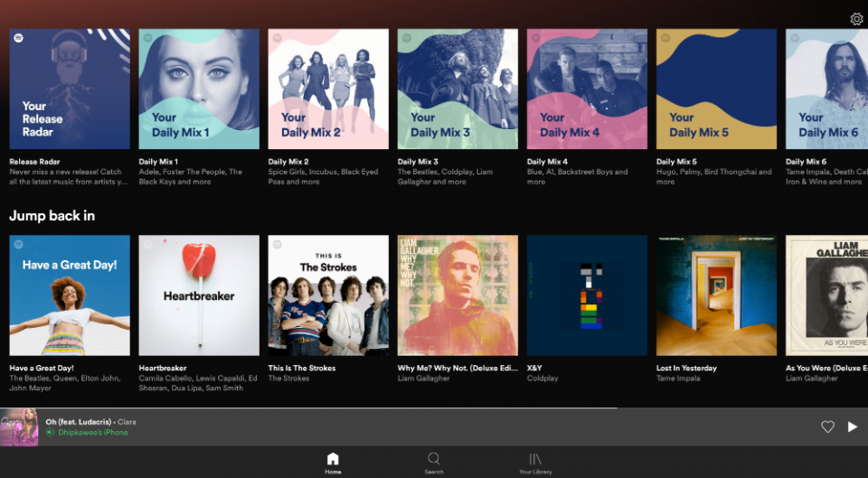868x478 pixels.
Task: Click the description 'Camila Cabello, Lewis Capaldi, Ed Sheeran'
Action: pyautogui.click(x=198, y=383)
